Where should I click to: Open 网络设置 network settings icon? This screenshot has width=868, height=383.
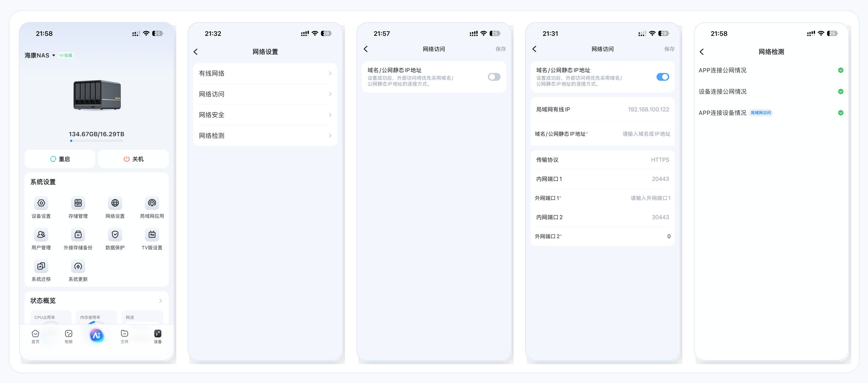click(115, 203)
